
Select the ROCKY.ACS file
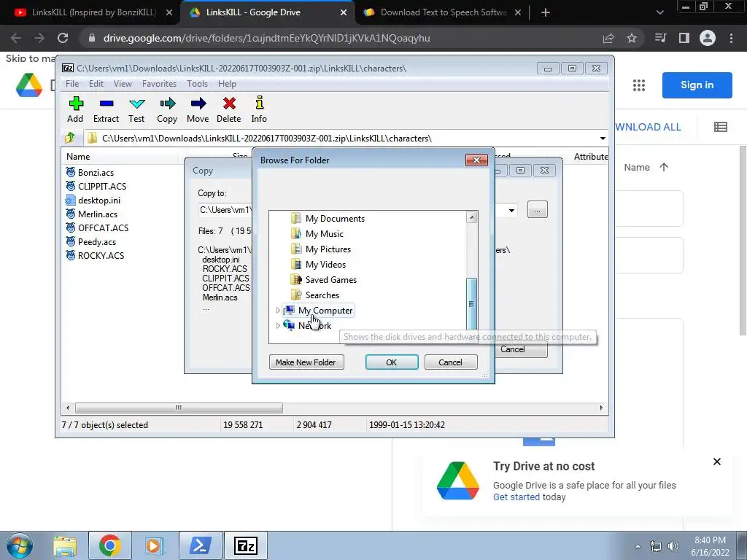(101, 256)
